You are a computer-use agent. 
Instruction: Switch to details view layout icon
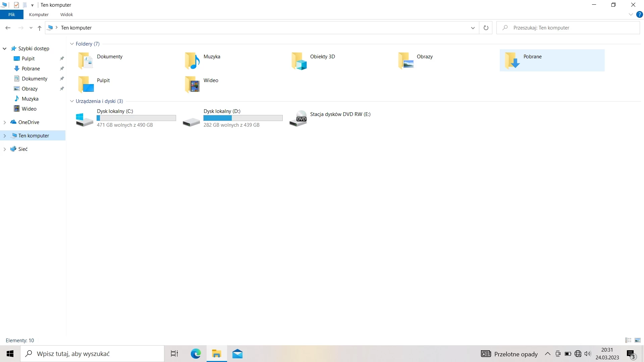click(x=628, y=340)
